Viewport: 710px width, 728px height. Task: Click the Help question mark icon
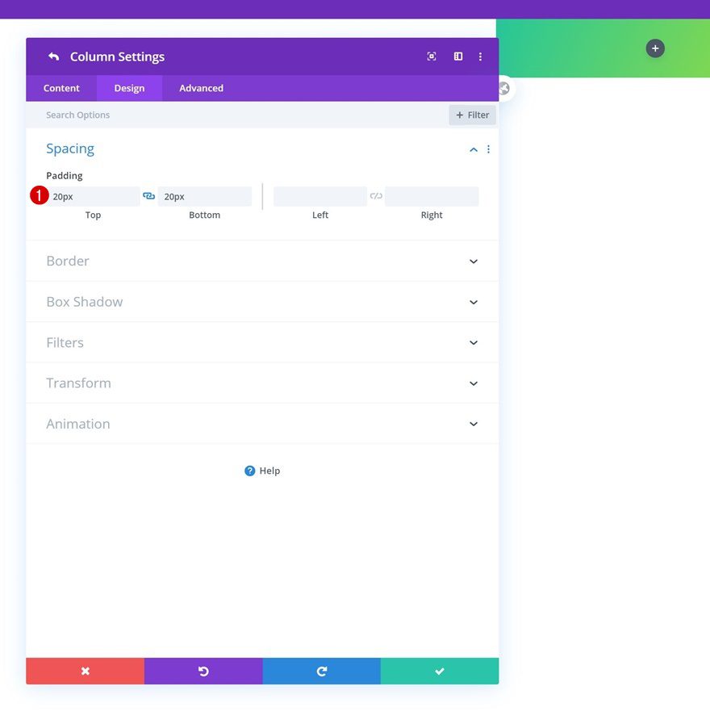(250, 471)
